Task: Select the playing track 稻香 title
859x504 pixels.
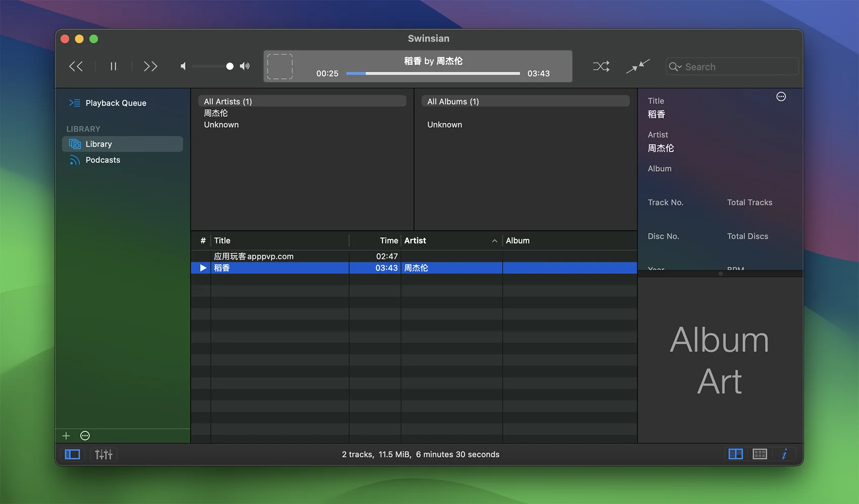Action: [222, 268]
